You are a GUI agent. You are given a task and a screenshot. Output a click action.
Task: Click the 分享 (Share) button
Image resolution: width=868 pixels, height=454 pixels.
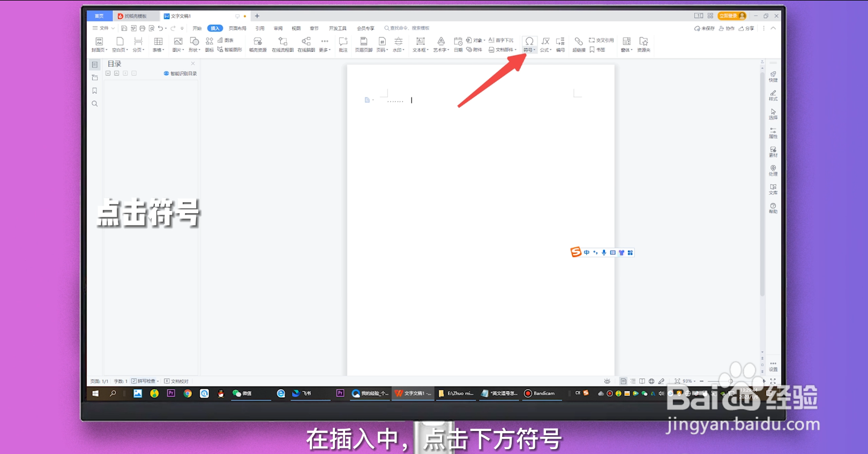746,28
